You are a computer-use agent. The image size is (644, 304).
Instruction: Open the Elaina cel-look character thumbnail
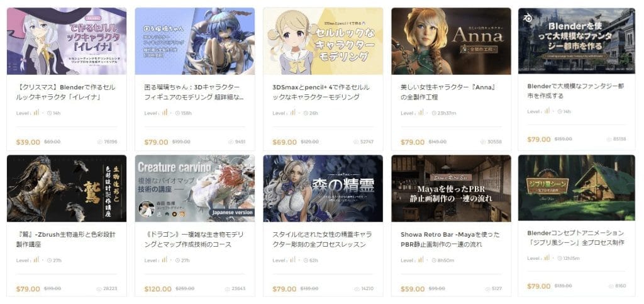point(67,41)
